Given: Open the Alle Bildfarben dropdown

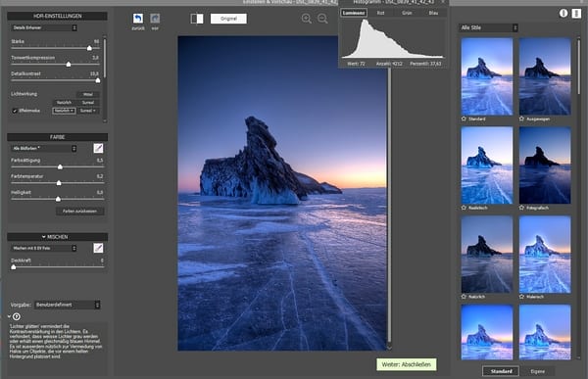Looking at the screenshot, I should 44,149.
